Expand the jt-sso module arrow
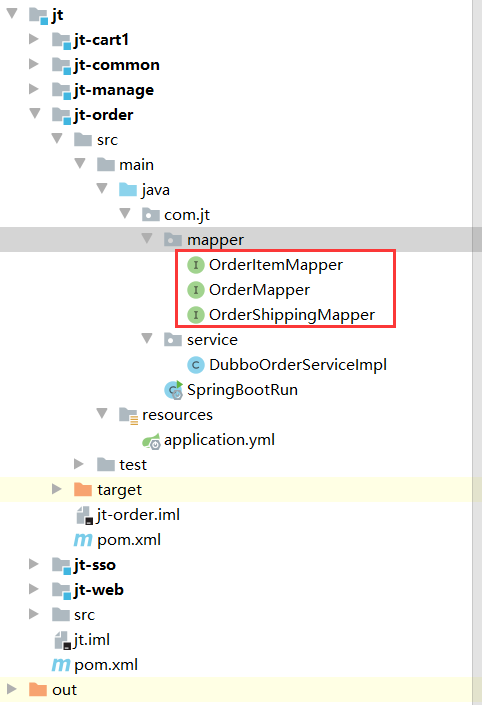The height and width of the screenshot is (705, 482). (34, 564)
